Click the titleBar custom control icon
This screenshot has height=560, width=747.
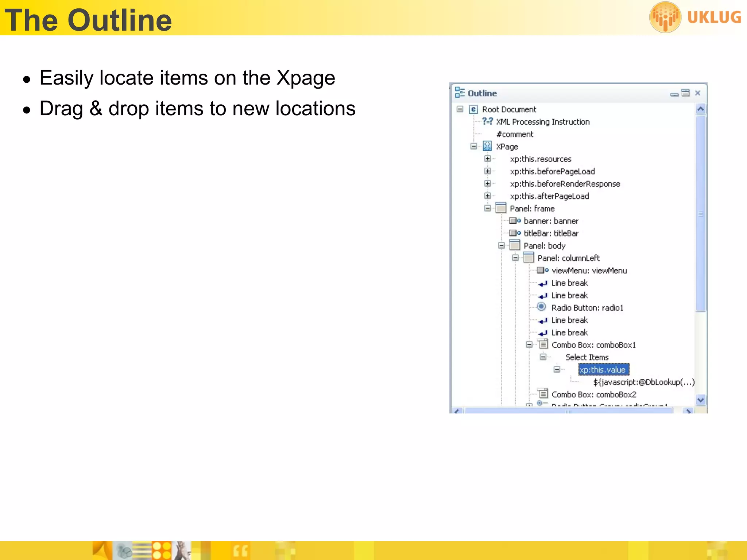pos(515,233)
